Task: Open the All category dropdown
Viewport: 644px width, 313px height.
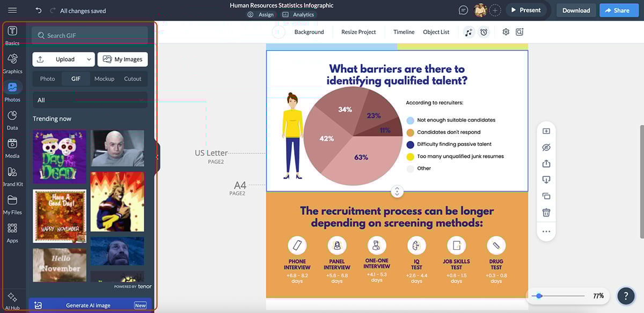Action: (x=90, y=100)
